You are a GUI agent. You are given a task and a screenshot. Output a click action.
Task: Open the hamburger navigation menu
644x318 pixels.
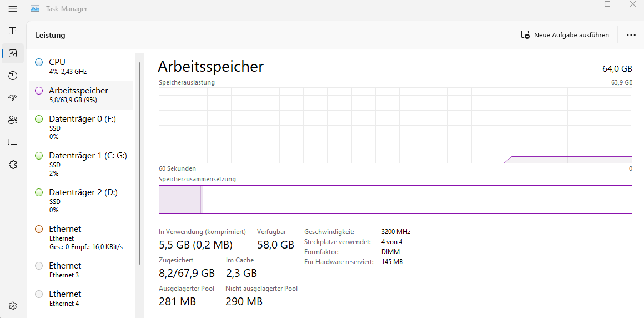click(x=13, y=9)
